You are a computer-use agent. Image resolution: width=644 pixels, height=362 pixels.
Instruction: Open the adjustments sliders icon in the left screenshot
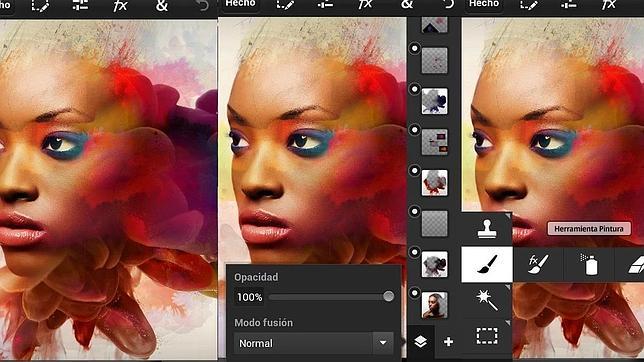coord(80,6)
